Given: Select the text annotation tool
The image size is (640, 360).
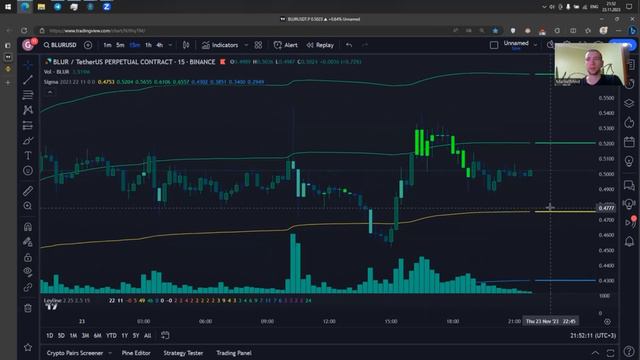Looking at the screenshot, I should click(28, 156).
